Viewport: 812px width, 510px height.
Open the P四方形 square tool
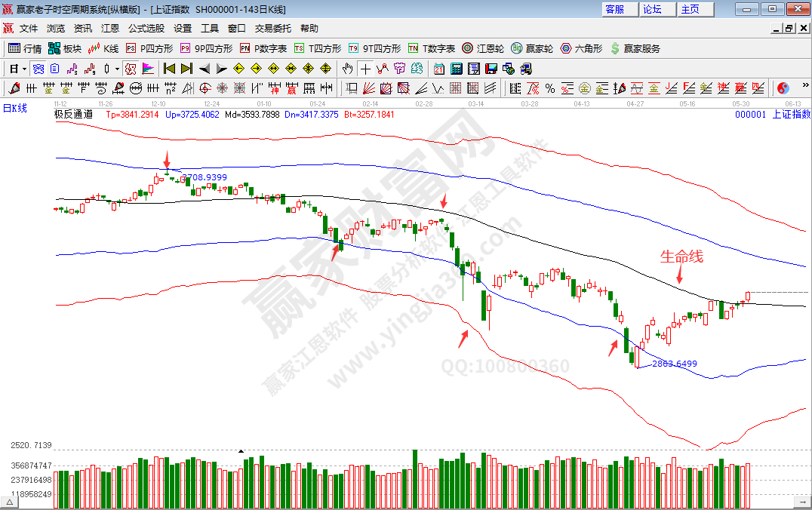[149, 48]
